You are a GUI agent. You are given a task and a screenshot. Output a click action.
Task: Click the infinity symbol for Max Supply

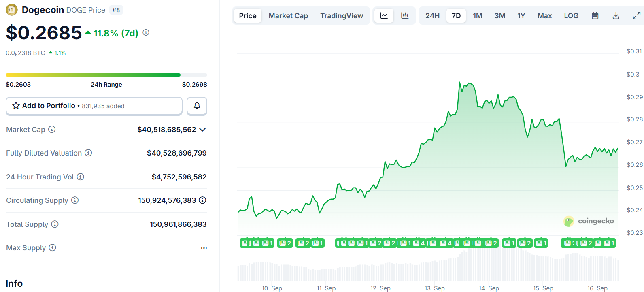coord(204,248)
